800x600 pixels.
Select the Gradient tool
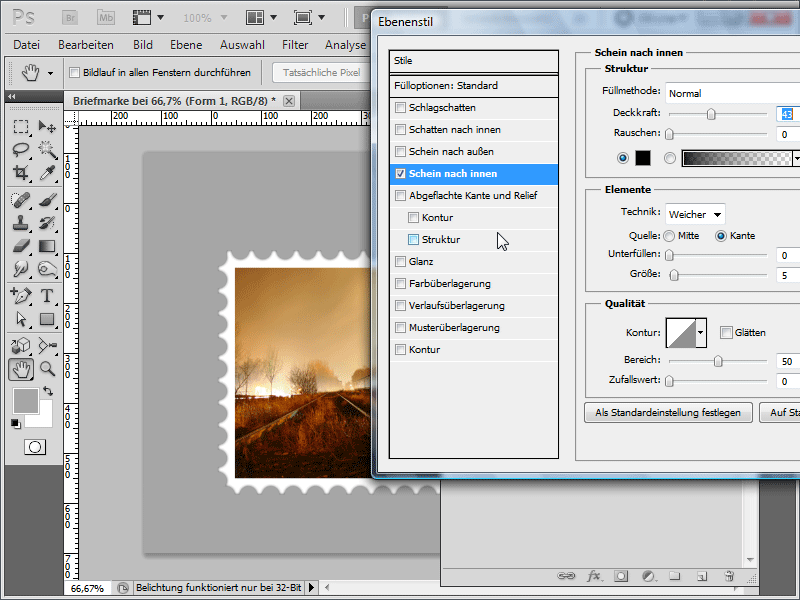47,246
